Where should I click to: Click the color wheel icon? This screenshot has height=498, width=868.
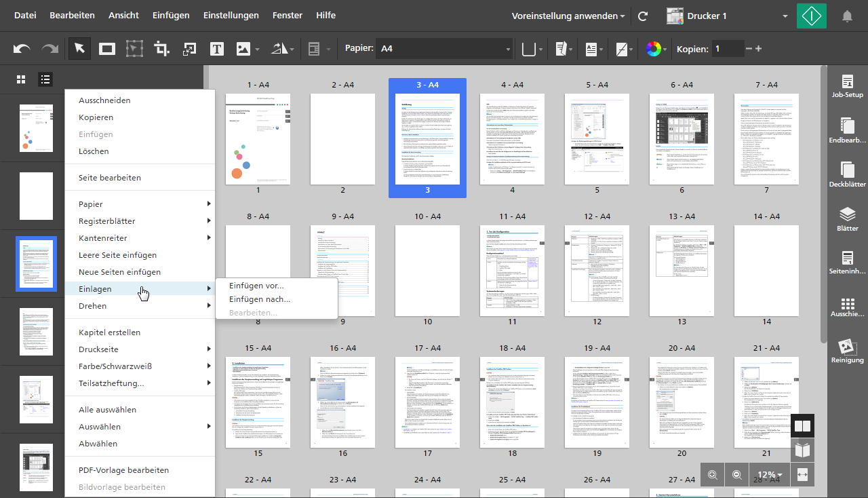654,49
